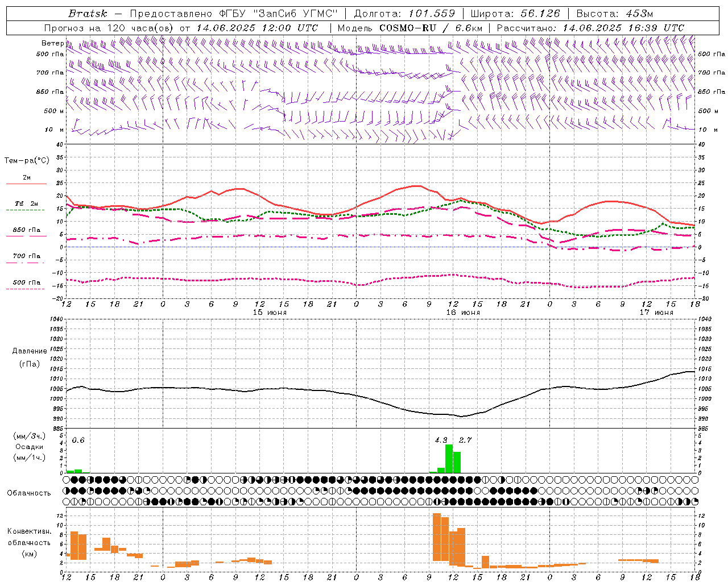Click the Прогноз на 120 часа(ов) text

[x=109, y=28]
